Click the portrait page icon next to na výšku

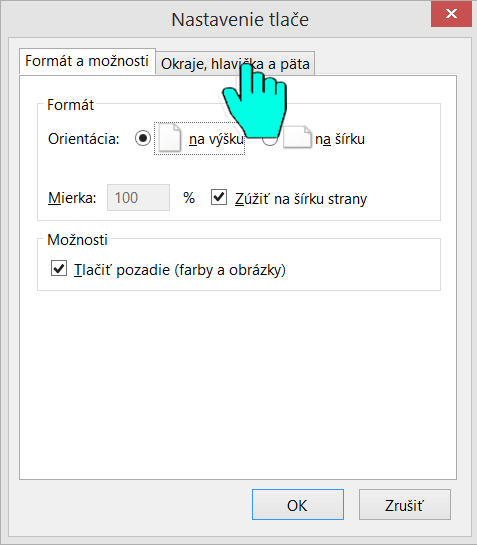pyautogui.click(x=170, y=138)
